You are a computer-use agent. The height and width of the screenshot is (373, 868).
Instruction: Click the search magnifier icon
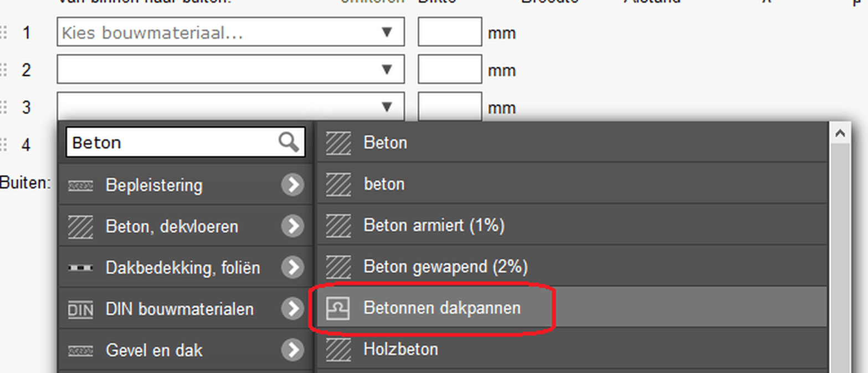pyautogui.click(x=289, y=142)
